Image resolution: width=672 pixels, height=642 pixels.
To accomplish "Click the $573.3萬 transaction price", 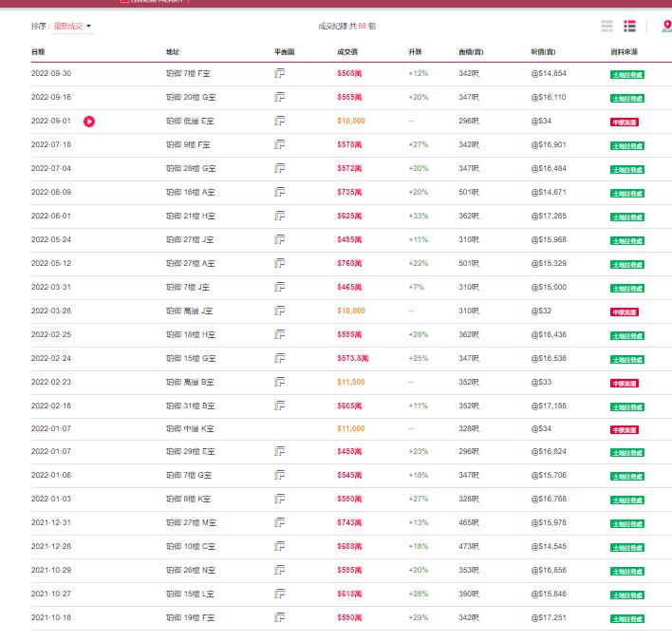I will tap(353, 358).
